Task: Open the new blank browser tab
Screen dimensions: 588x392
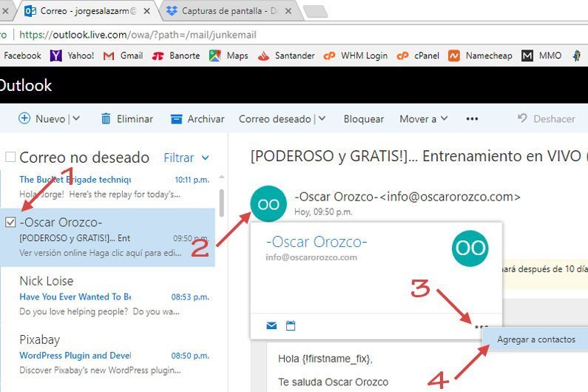Action: tap(315, 11)
